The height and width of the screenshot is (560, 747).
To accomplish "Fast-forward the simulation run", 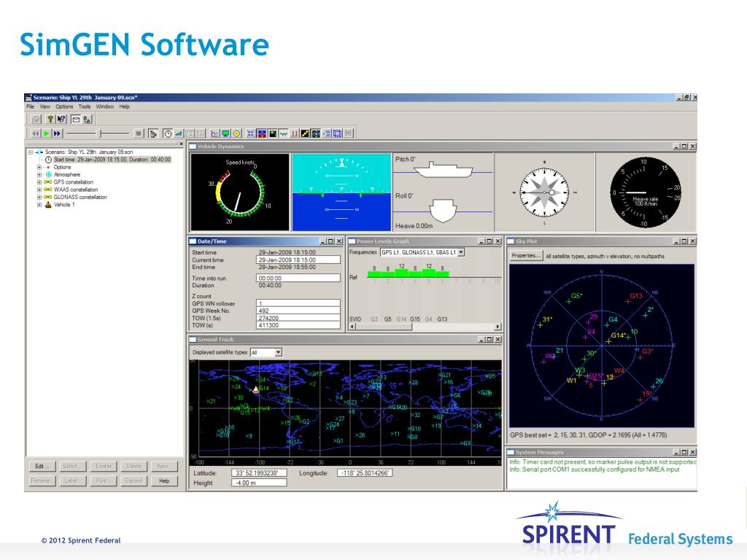I will pos(57,134).
